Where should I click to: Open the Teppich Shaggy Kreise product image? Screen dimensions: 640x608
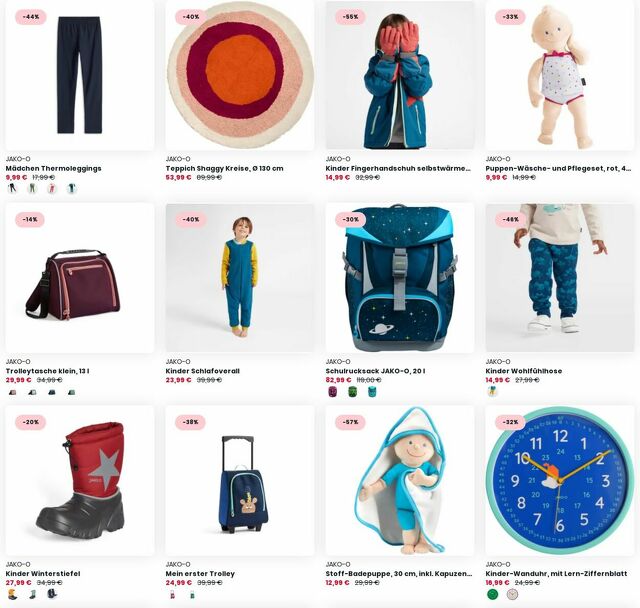coord(240,75)
